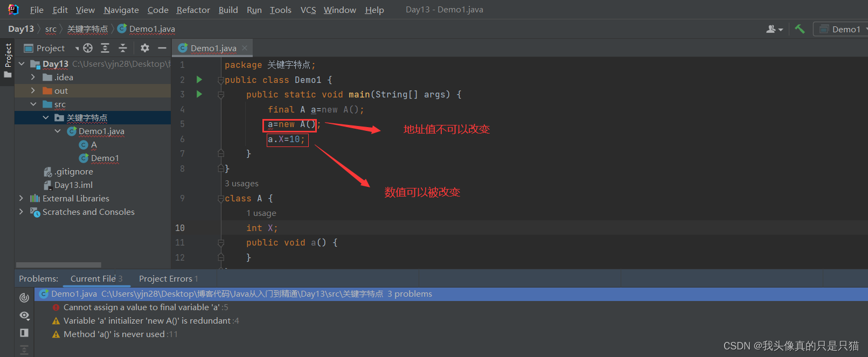Click the Problems panel layout icon
This screenshot has height=357, width=868.
(24, 333)
